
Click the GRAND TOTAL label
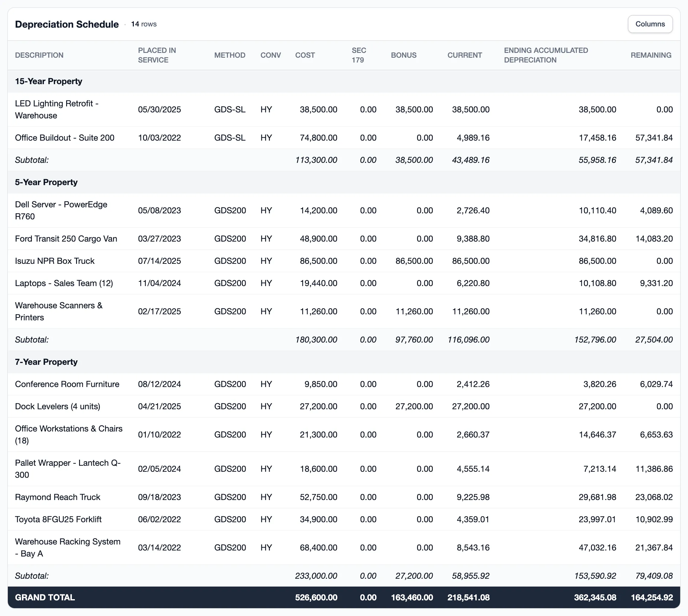pos(45,597)
